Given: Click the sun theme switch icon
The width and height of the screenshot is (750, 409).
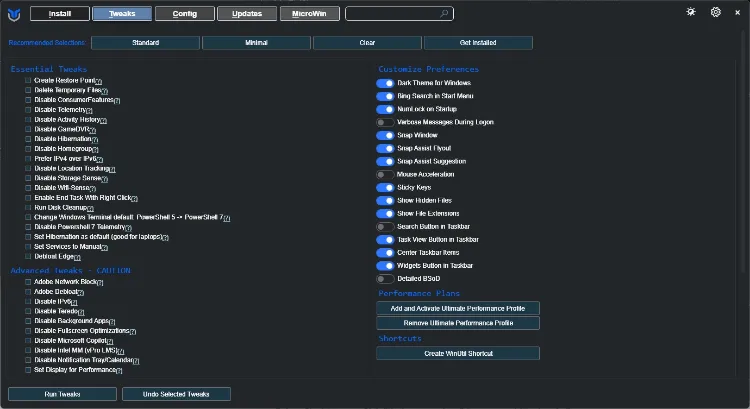Looking at the screenshot, I should tap(692, 13).
